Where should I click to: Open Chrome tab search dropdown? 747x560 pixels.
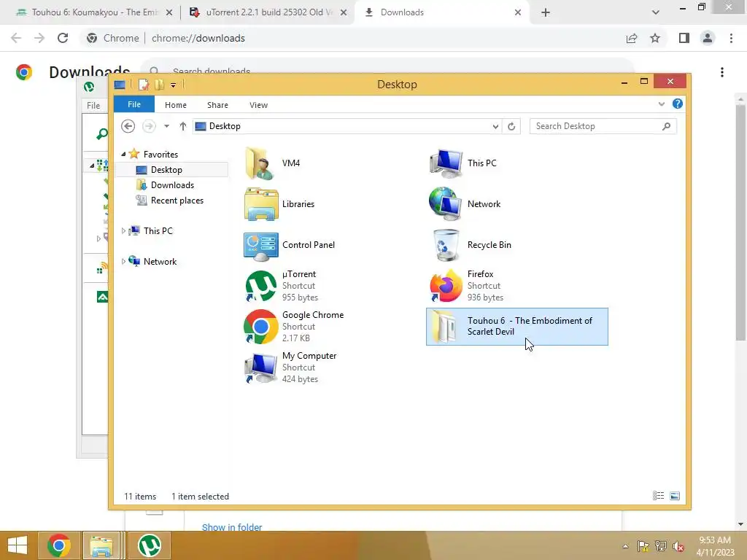point(656,12)
